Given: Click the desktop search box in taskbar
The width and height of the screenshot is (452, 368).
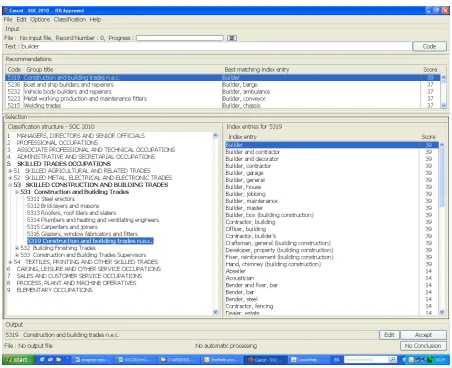Looking at the screenshot, I should pos(366,360).
